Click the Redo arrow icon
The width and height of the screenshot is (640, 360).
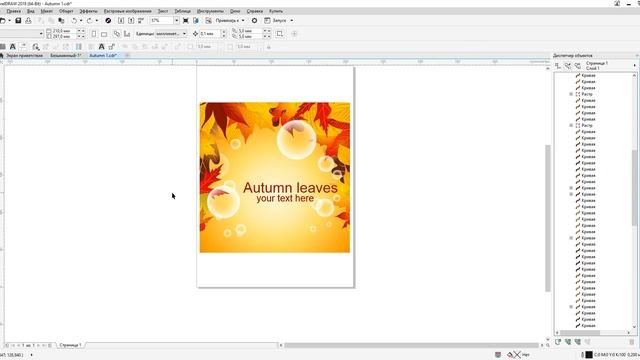pos(89,20)
